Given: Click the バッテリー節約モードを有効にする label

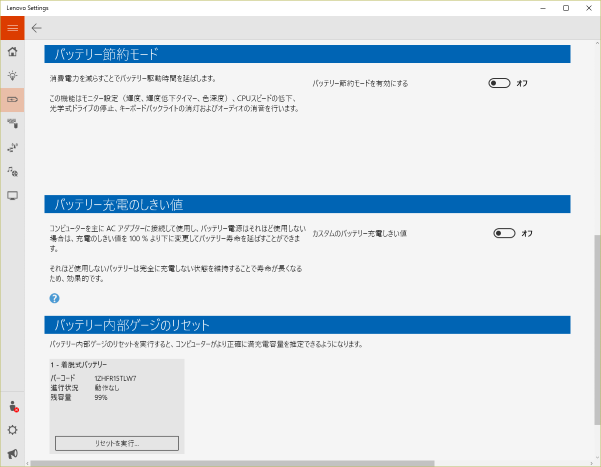Looking at the screenshot, I should [360, 83].
